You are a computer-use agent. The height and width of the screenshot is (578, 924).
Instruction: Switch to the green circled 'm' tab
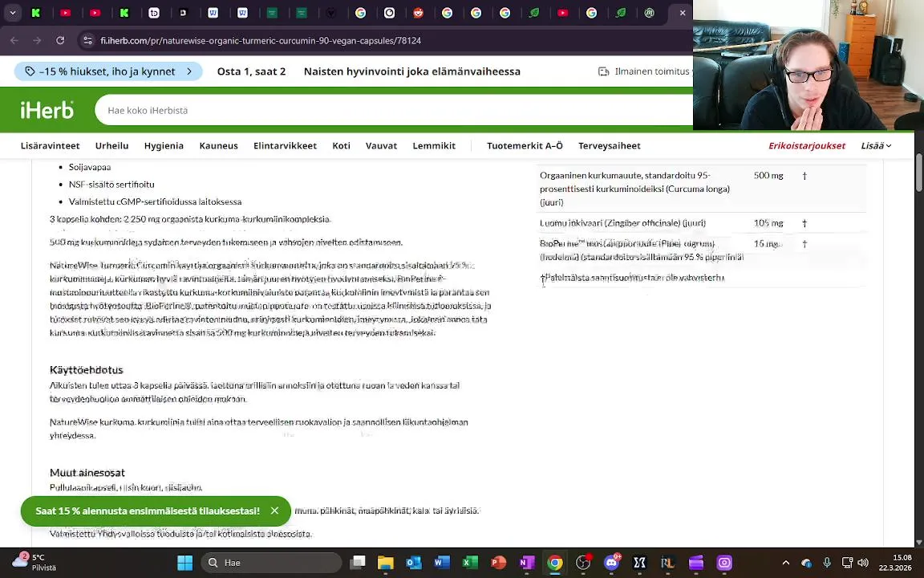[650, 12]
